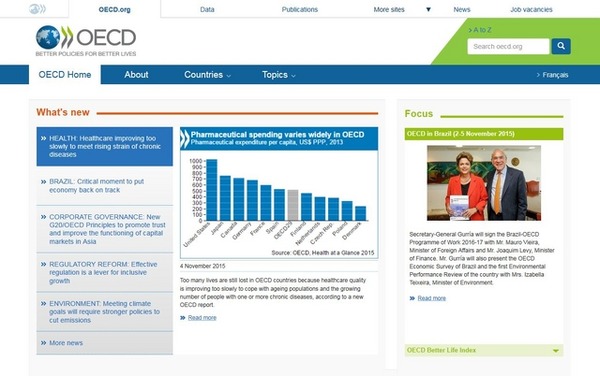Click the Better Policies for Better Lives tagline
Screen dimensions: 600x376
pos(86,54)
